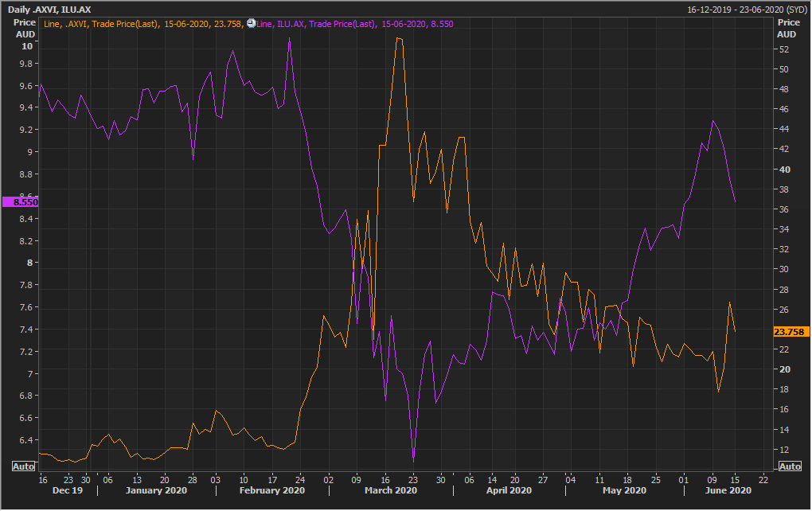Click the 27 date tick in April
Screen dimensions: 812x511
pyautogui.click(x=543, y=480)
